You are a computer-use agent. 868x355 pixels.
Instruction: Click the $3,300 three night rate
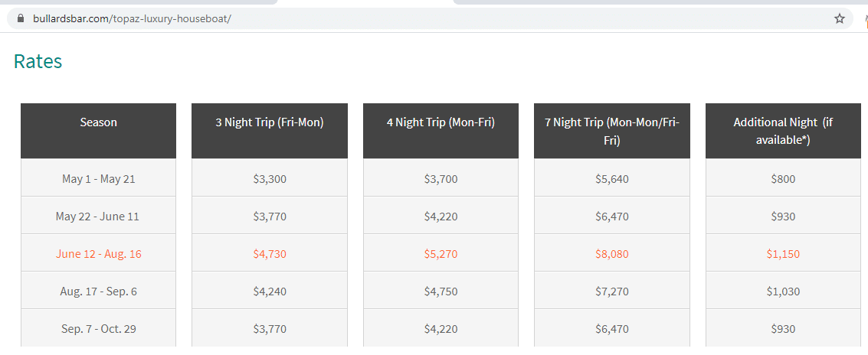pyautogui.click(x=270, y=178)
